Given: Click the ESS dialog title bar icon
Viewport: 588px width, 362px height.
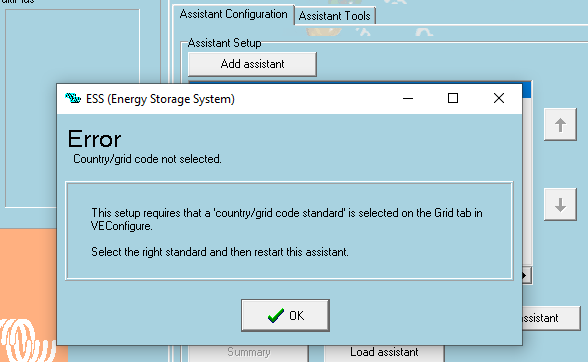Looking at the screenshot, I should pos(73,99).
